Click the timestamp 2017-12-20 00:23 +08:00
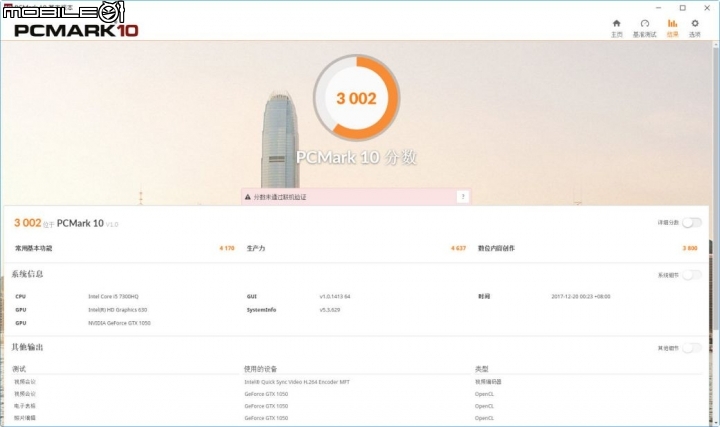The image size is (720, 427). pyautogui.click(x=581, y=297)
